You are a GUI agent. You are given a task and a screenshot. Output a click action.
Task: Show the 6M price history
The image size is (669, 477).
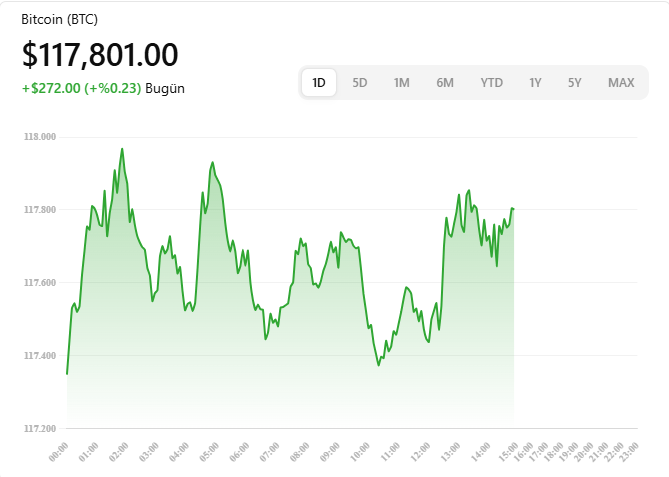(445, 83)
